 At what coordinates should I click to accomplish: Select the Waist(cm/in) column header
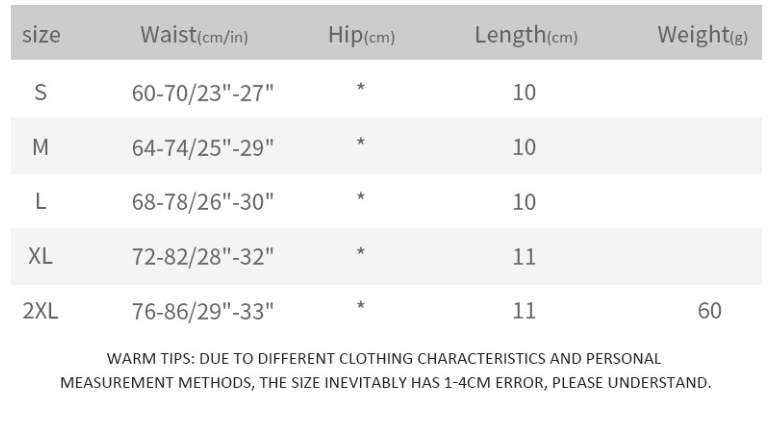(x=194, y=35)
